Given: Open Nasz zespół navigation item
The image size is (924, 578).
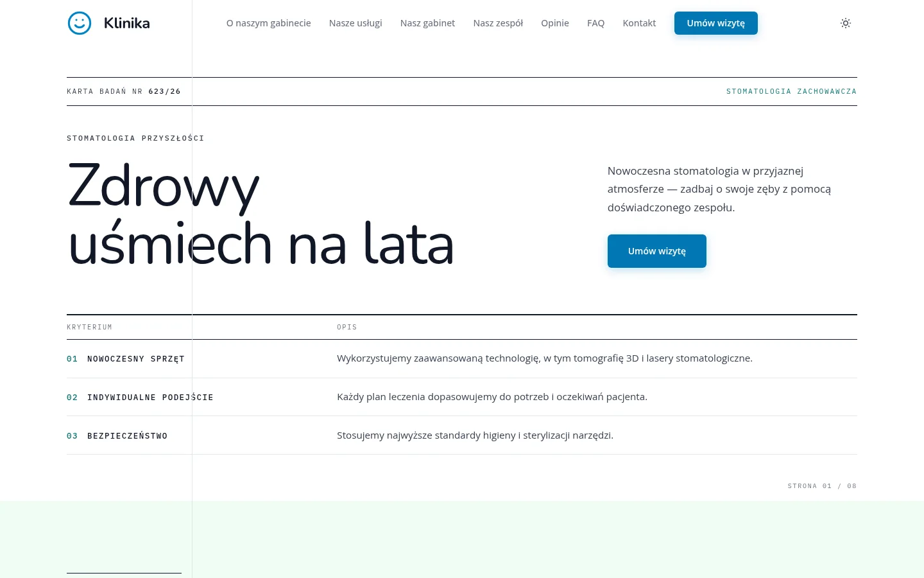Looking at the screenshot, I should click(498, 23).
